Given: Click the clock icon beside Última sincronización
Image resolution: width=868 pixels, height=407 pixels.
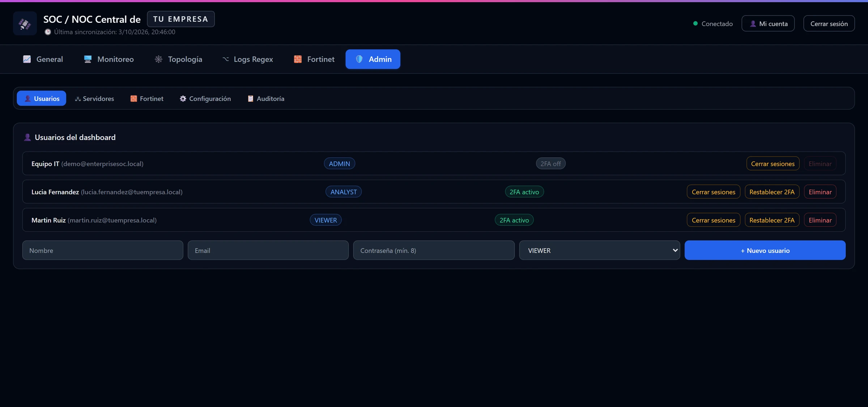Looking at the screenshot, I should tap(48, 32).
